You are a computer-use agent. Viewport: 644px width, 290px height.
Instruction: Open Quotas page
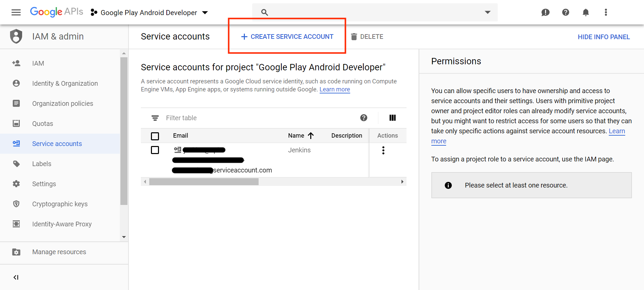point(60,124)
